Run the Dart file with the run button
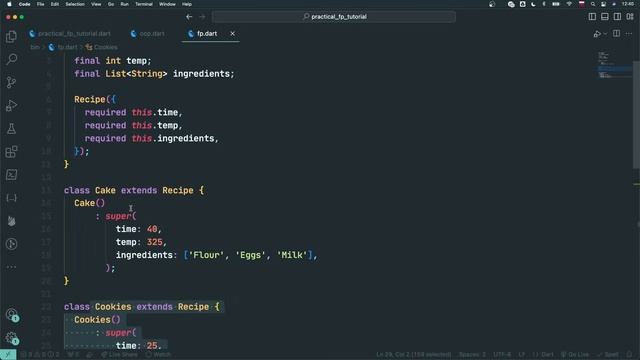640x360 pixels. click(x=597, y=34)
